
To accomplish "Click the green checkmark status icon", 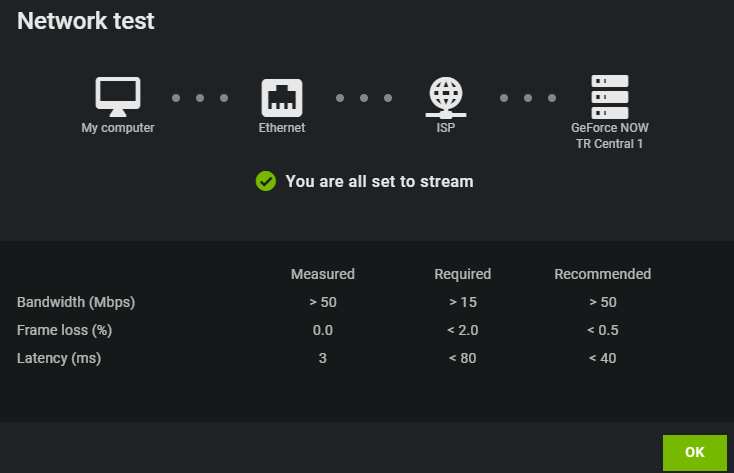I will (x=266, y=181).
